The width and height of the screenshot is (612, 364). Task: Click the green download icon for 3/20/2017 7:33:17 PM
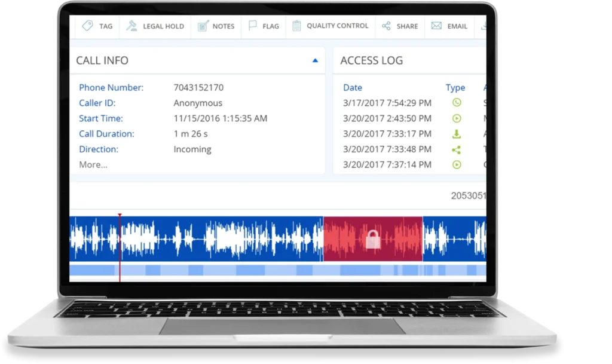coord(456,134)
